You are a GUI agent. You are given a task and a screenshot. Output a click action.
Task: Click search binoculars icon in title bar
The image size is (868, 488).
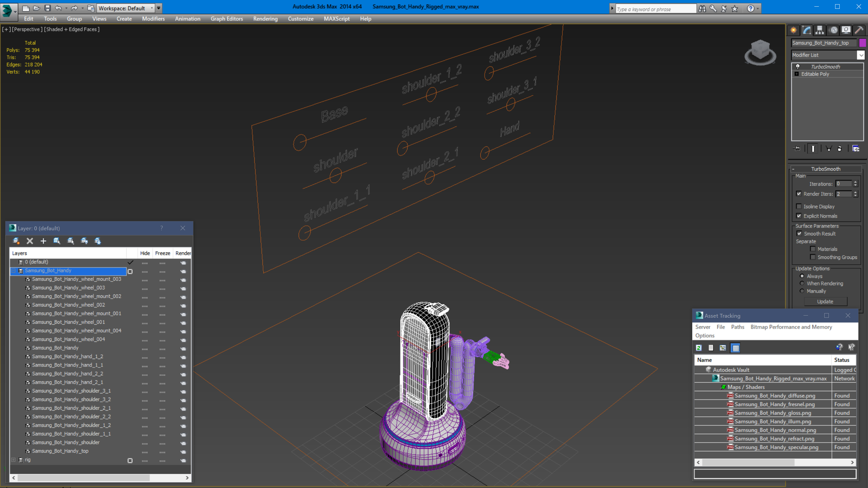702,8
